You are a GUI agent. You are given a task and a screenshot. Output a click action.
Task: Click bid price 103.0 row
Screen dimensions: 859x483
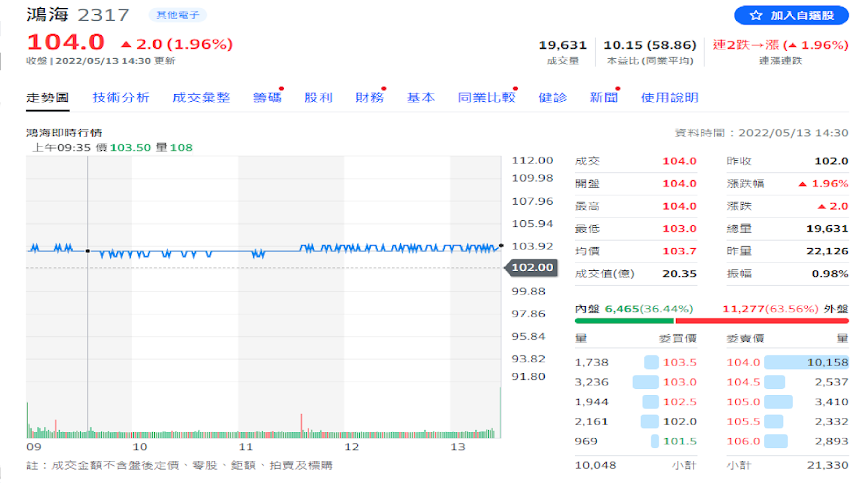(635, 382)
